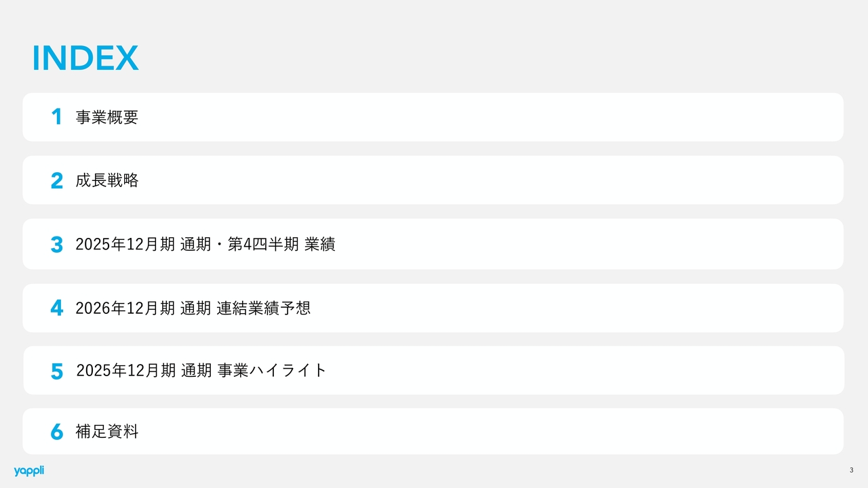Image resolution: width=868 pixels, height=488 pixels.
Task: Click the blue number 5 marker
Action: 57,371
